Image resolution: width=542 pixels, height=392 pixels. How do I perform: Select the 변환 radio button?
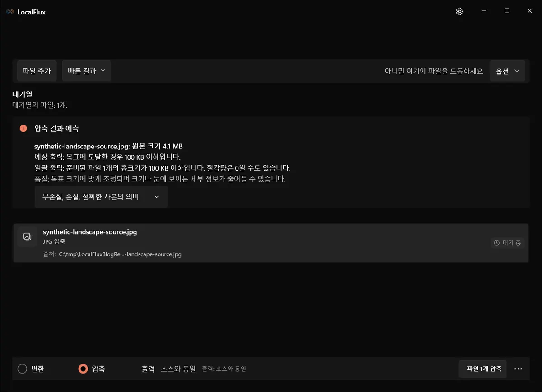coord(22,369)
